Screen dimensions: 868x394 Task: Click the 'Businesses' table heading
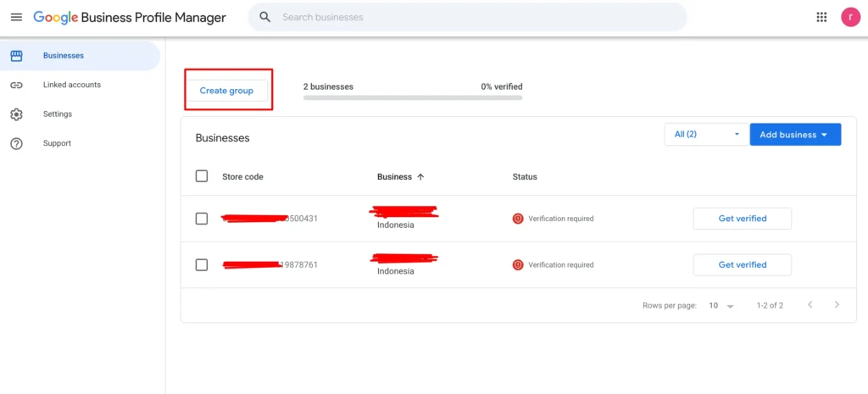point(223,138)
